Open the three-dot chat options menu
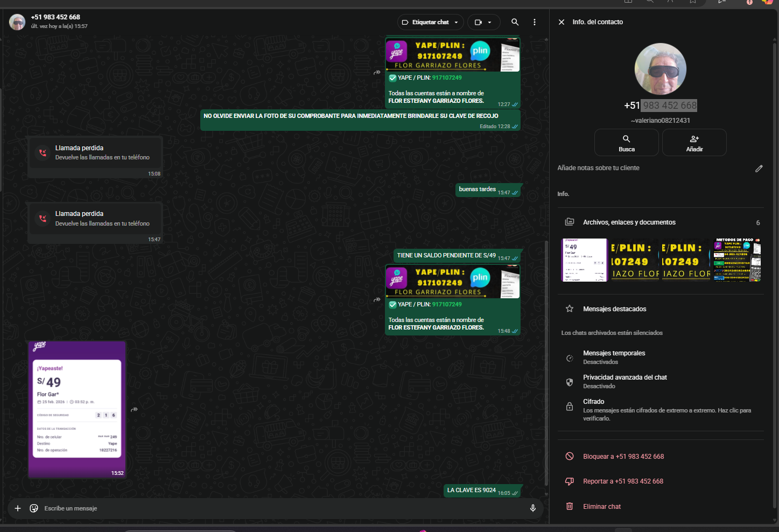Screen dimensions: 779x532 point(534,22)
